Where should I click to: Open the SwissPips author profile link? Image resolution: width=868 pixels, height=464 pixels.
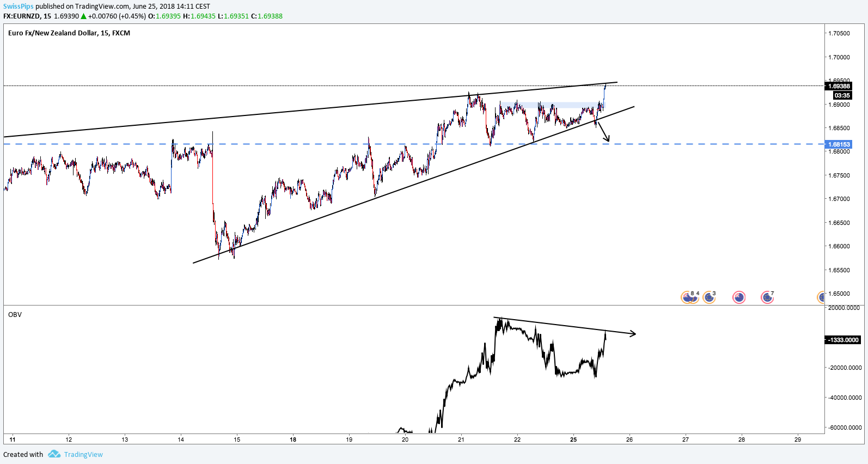tap(19, 7)
